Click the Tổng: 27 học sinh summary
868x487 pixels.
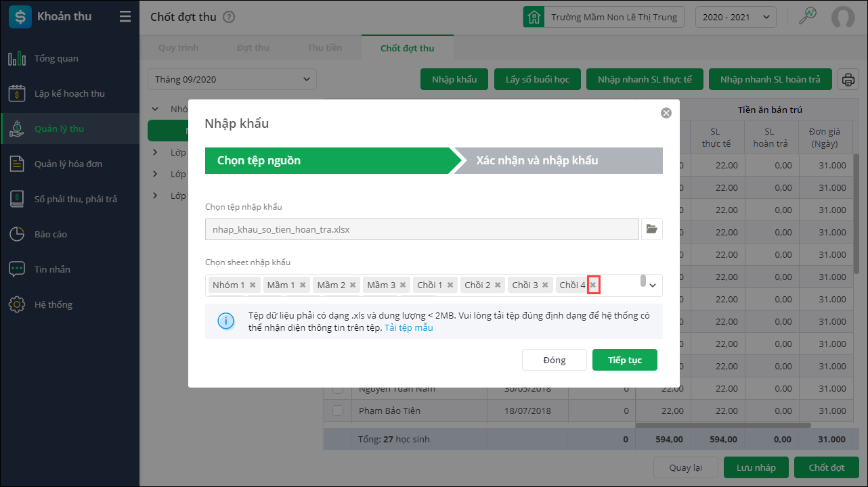coord(394,439)
